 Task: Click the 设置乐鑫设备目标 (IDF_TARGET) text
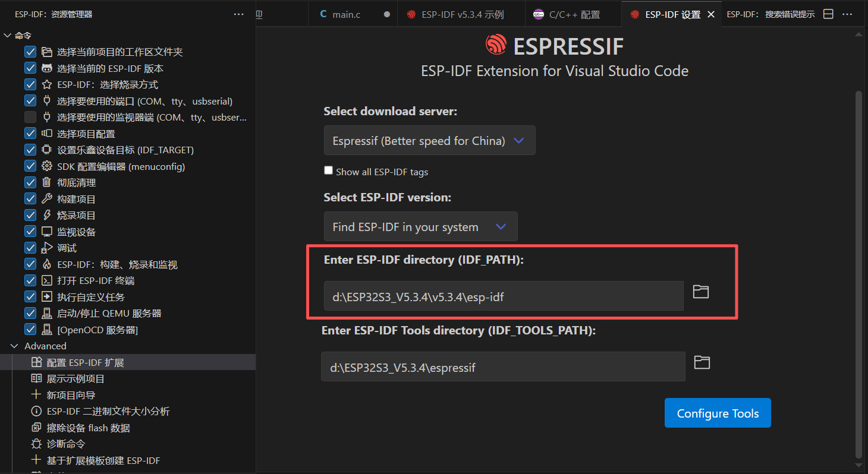[x=125, y=150]
